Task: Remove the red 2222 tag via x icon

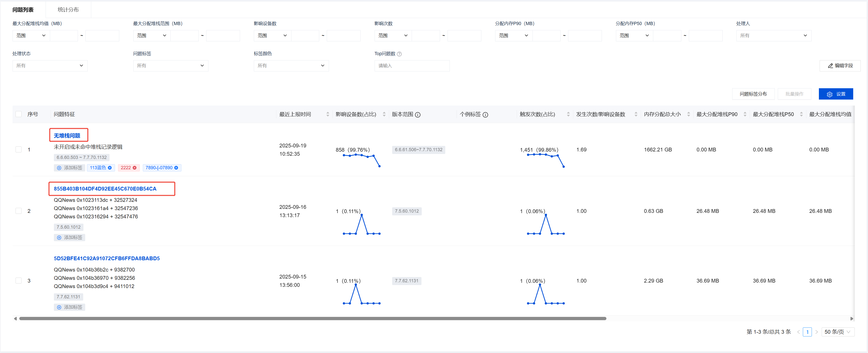Action: [x=135, y=167]
